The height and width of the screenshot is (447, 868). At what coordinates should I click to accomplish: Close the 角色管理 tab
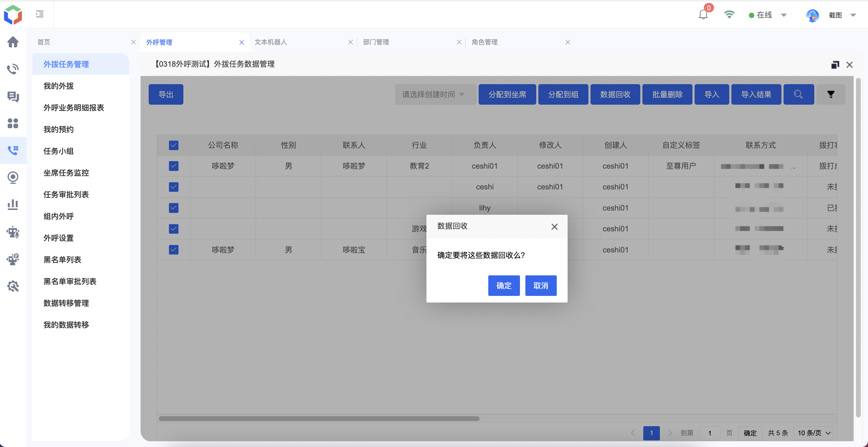pos(568,42)
